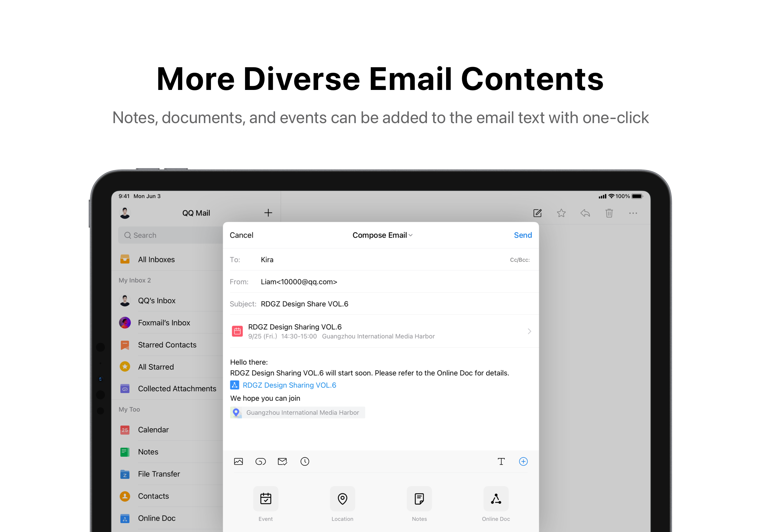The width and height of the screenshot is (762, 532).
Task: Open text formatting with the T icon
Action: pyautogui.click(x=501, y=462)
